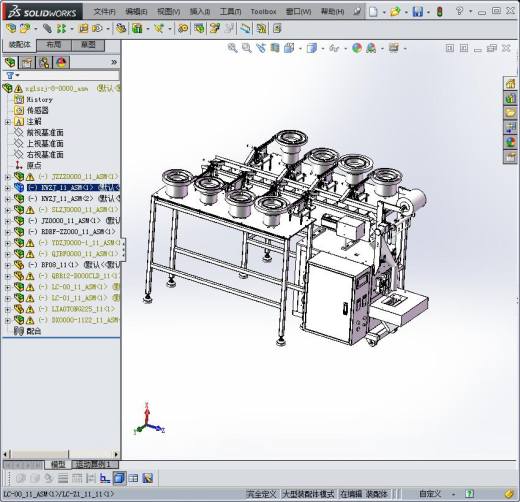Open the 插入(I) menu

[200, 12]
